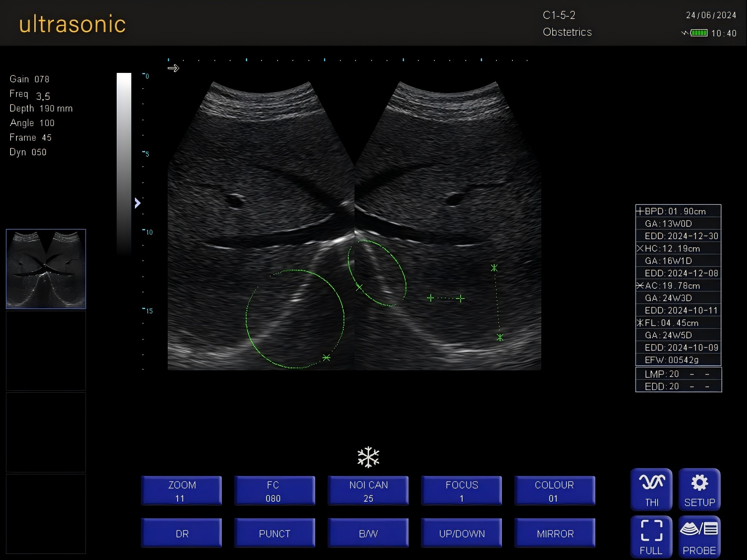Adjust the ZOOM 11 control

[181, 491]
